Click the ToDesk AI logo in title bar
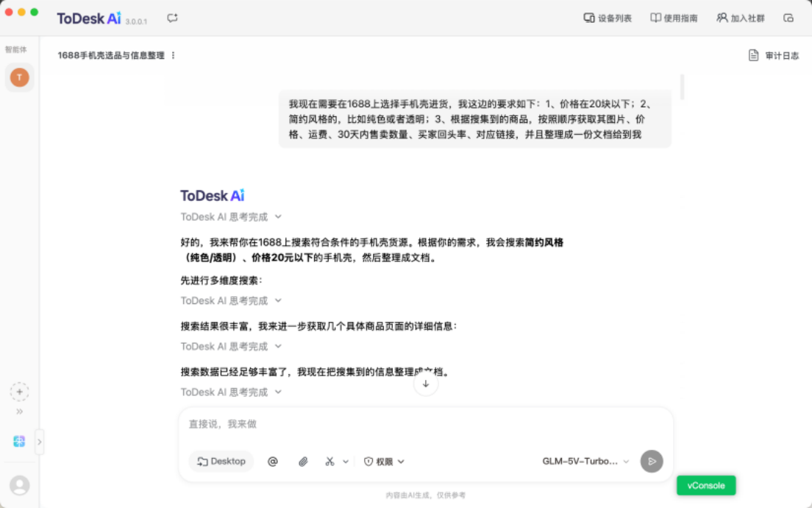 tap(88, 18)
